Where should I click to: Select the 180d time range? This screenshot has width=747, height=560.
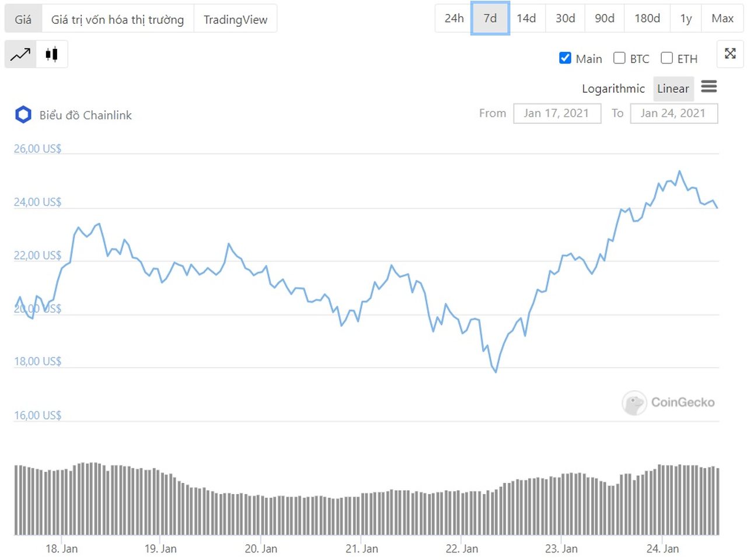click(x=647, y=18)
